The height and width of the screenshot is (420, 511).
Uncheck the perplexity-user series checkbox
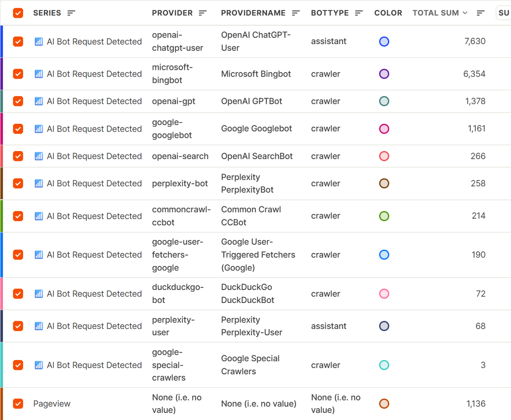18,326
